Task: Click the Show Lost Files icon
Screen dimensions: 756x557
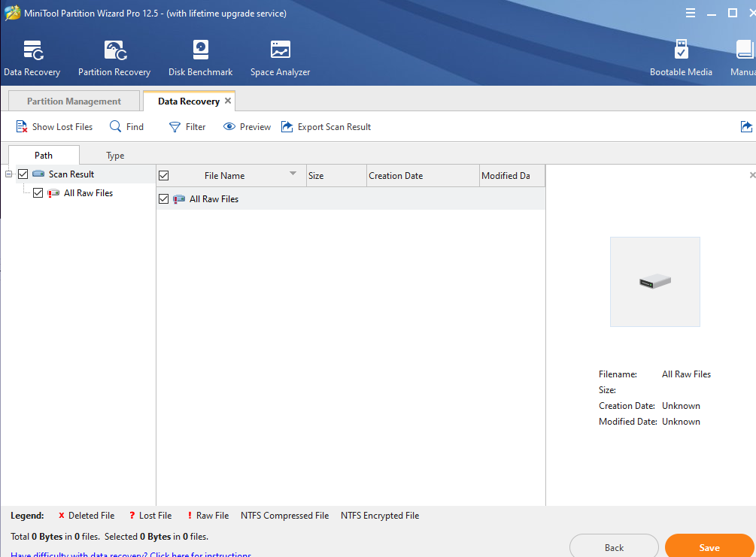Action: coord(22,127)
